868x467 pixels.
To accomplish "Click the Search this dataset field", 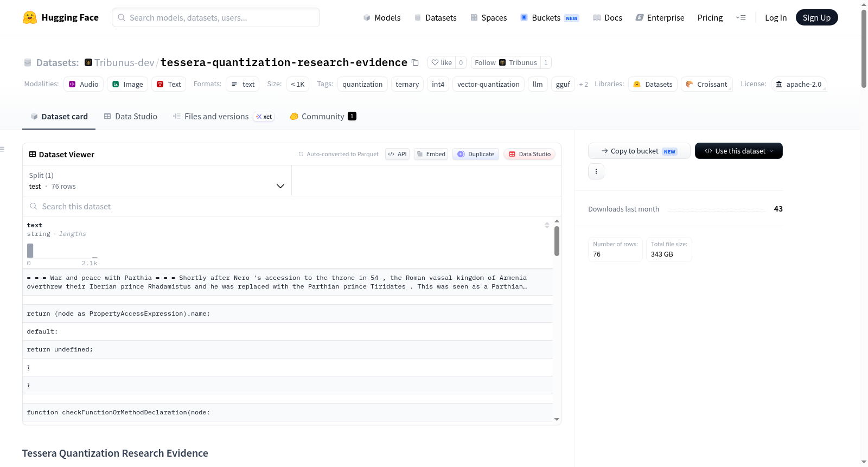I will point(292,206).
